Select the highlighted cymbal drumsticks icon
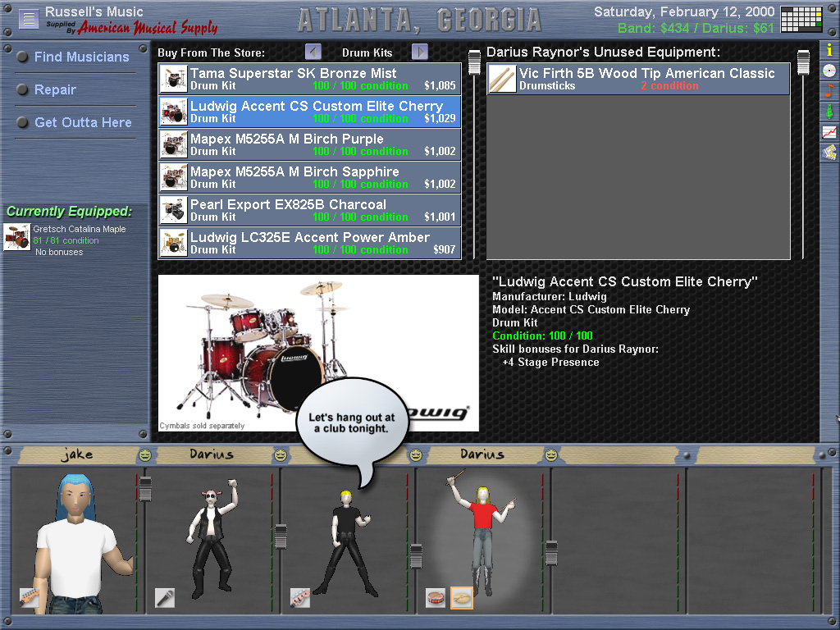 coord(462,597)
